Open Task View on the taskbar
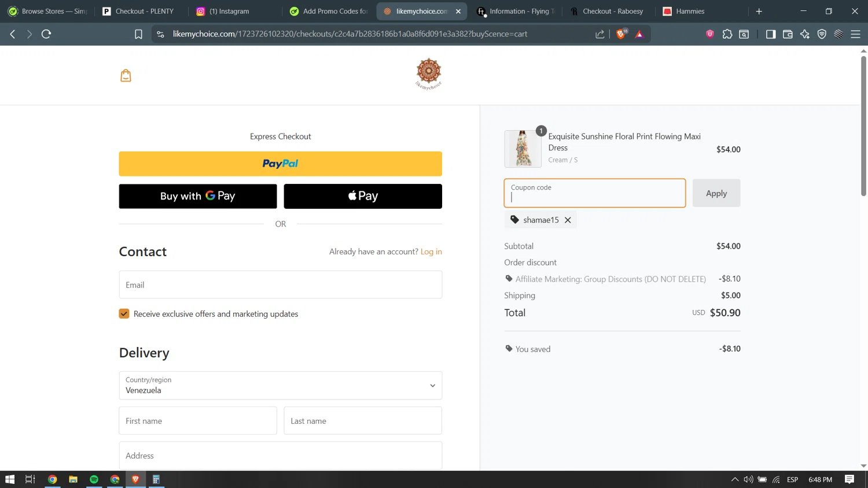Viewport: 868px width, 488px height. [x=30, y=479]
